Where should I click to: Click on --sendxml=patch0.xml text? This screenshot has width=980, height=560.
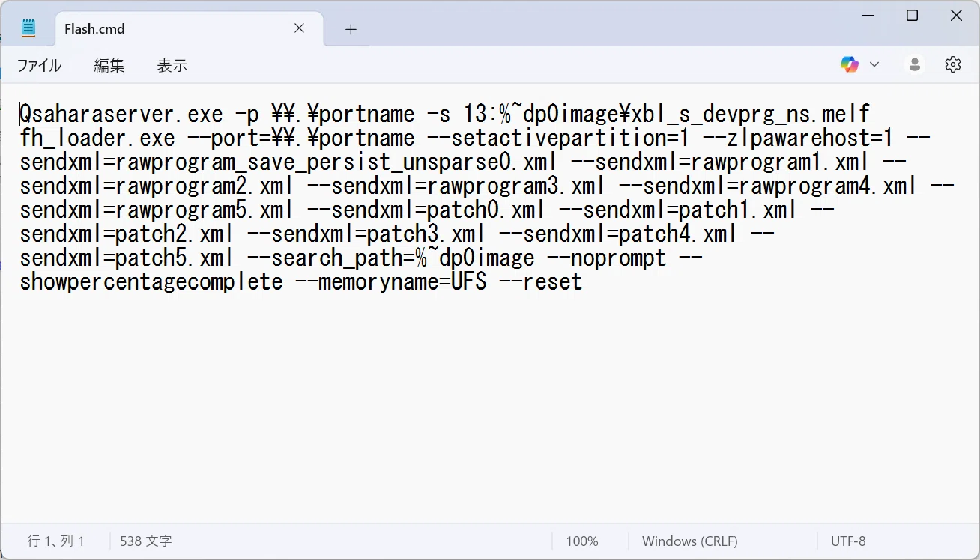coord(438,210)
